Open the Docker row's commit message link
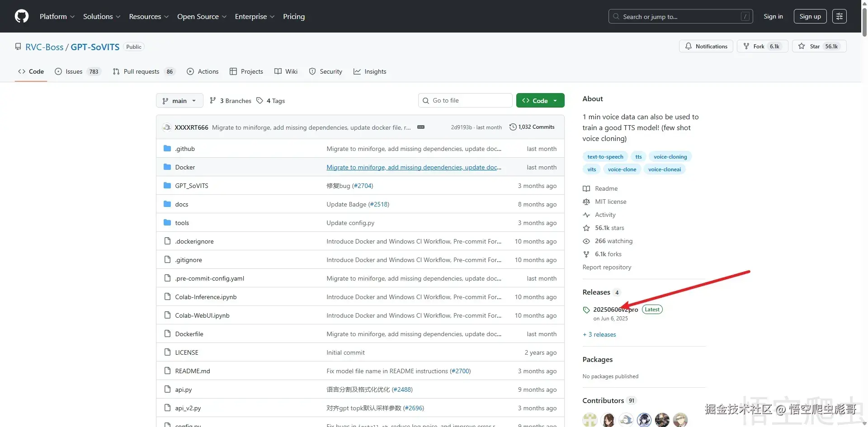 pyautogui.click(x=414, y=167)
